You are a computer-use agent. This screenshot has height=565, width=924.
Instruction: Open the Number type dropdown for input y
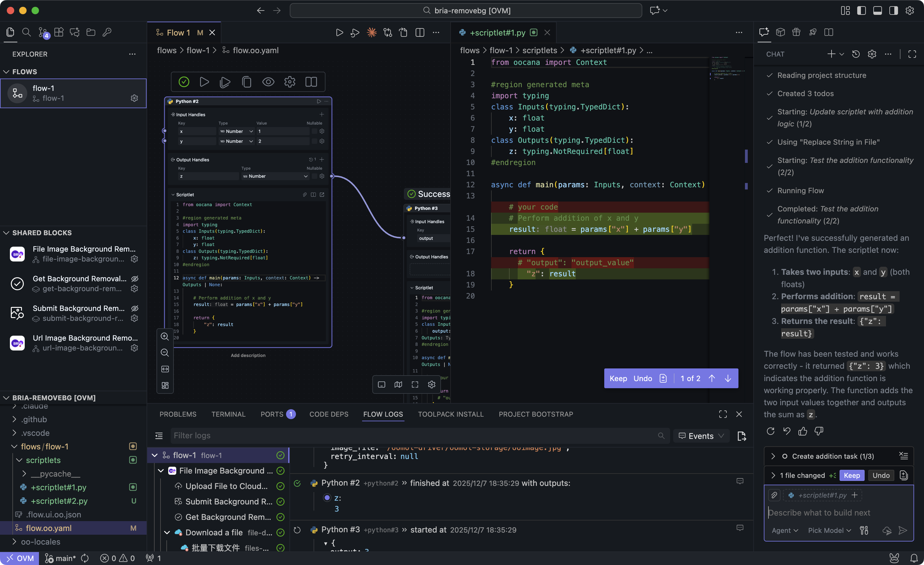[236, 141]
